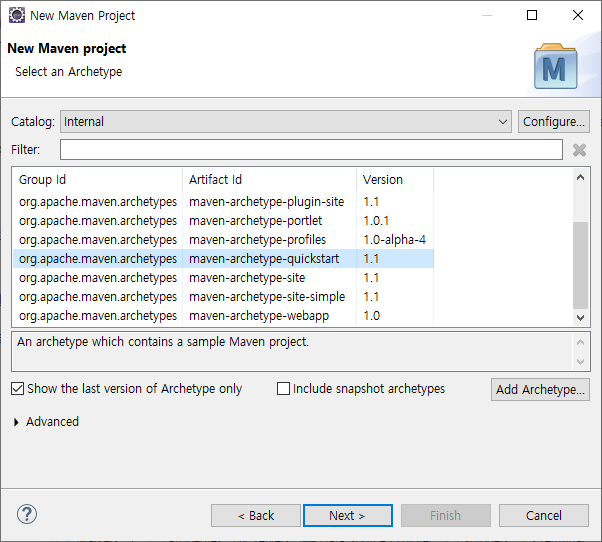Click the archetype list scroll down arrow

click(580, 318)
